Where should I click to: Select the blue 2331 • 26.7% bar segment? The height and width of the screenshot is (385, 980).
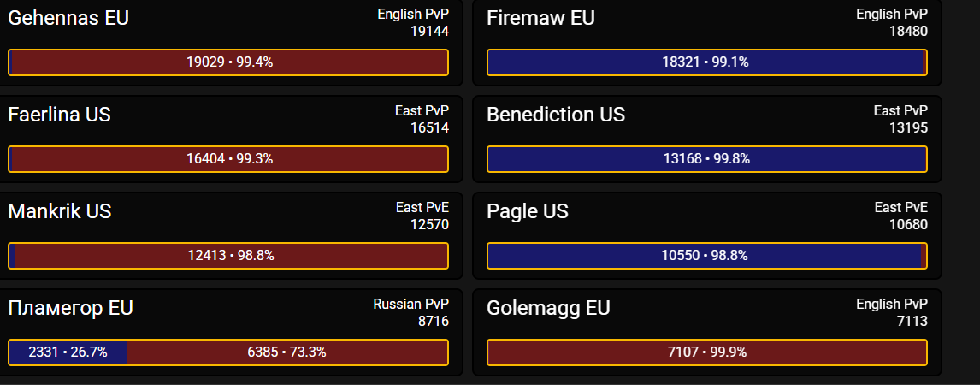click(68, 352)
